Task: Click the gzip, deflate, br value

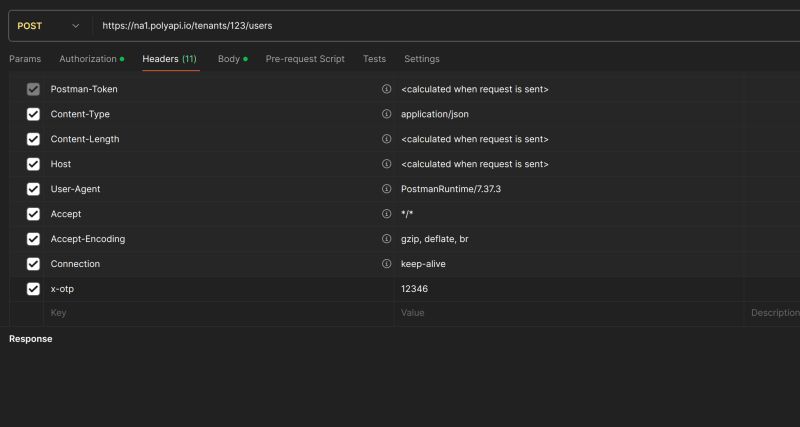Action: point(435,239)
